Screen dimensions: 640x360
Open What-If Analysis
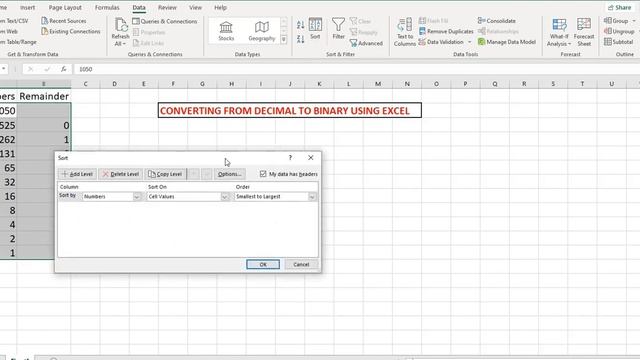[x=559, y=32]
